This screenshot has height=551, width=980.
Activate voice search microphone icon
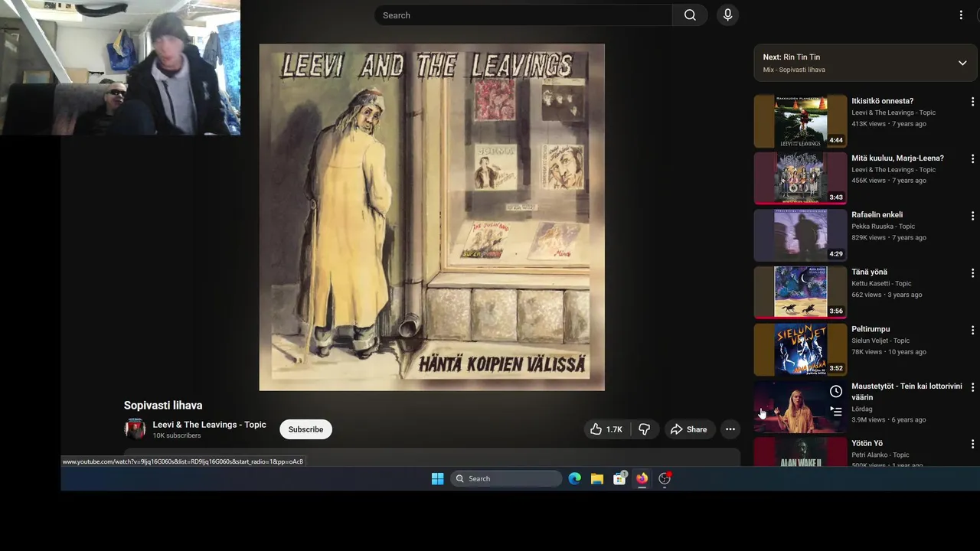pos(727,15)
